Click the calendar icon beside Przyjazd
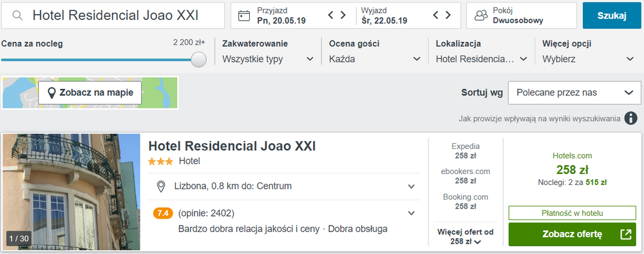The width and height of the screenshot is (644, 254). [x=244, y=15]
